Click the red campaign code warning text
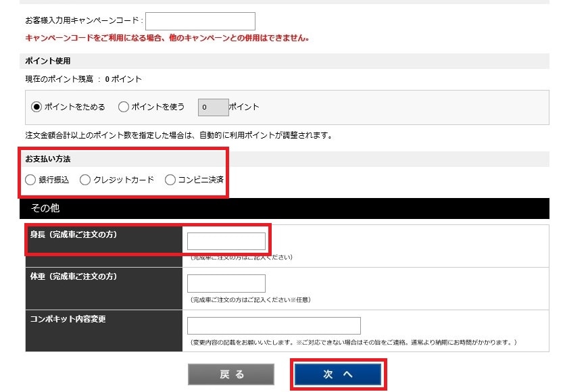 tap(167, 39)
